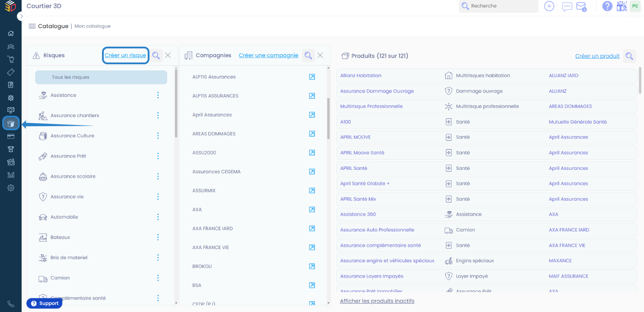Open the three-dot menu for Assistance risk
Viewport: 644px width, 312px height.
point(158,95)
